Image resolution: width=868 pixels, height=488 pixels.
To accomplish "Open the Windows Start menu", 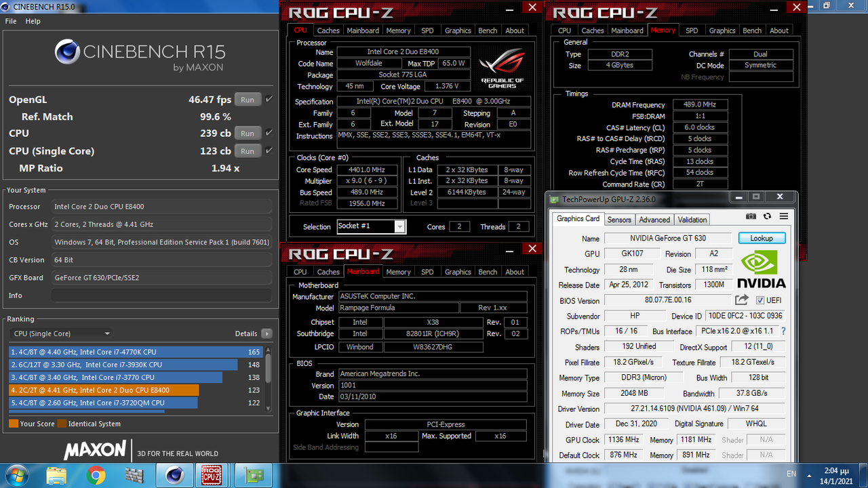I will click(x=16, y=475).
